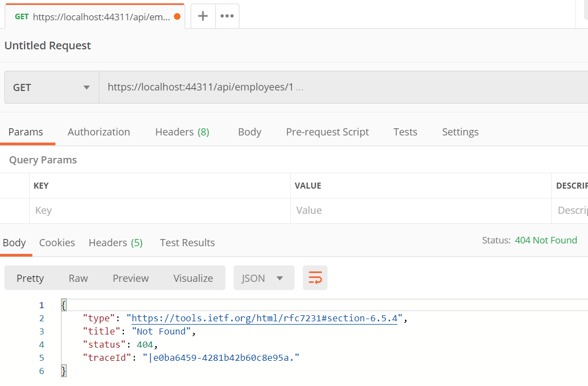
Task: Select the Visualize response view
Action: (193, 278)
